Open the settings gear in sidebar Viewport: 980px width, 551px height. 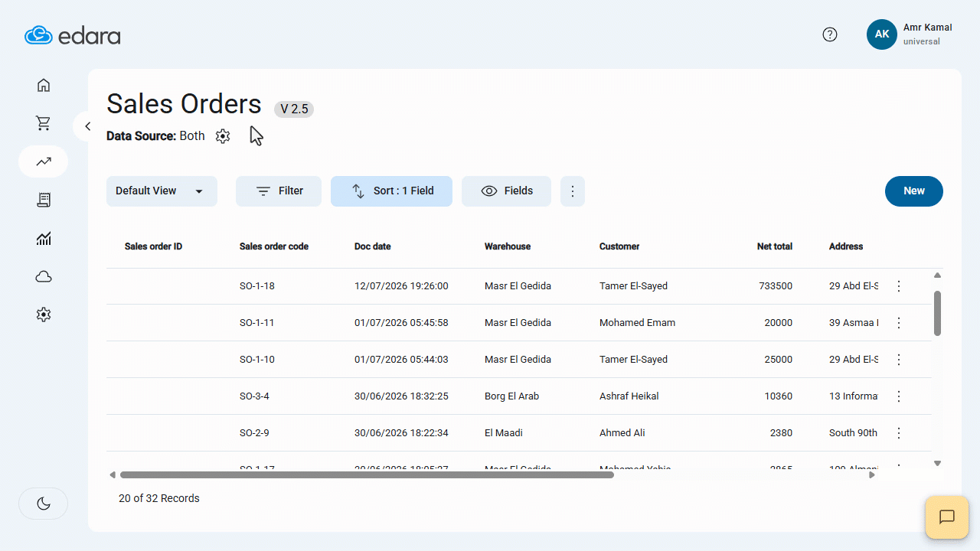[x=44, y=315]
